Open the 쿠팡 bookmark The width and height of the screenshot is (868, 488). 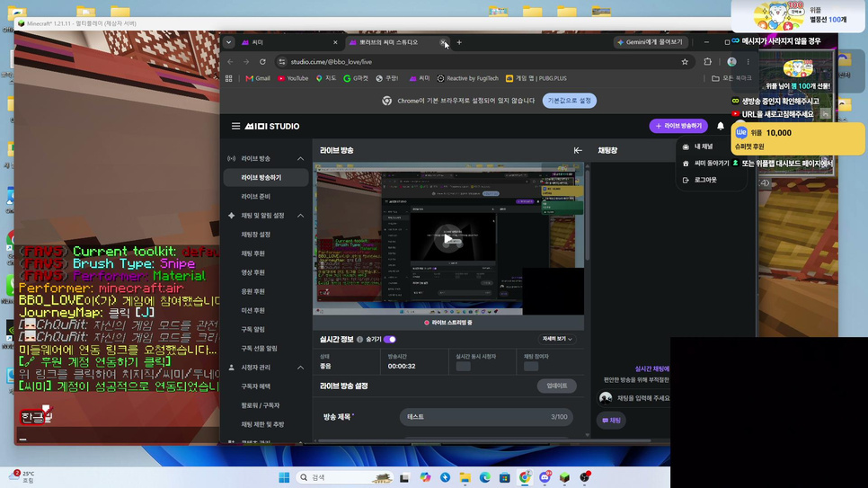(x=387, y=79)
